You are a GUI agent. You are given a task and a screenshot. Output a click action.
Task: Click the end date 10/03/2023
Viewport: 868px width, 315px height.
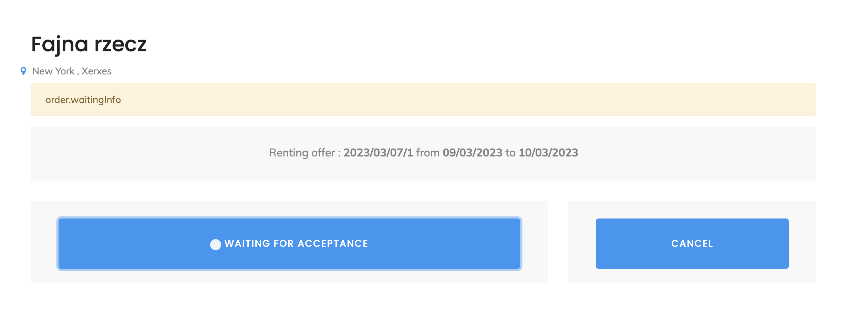(x=548, y=153)
